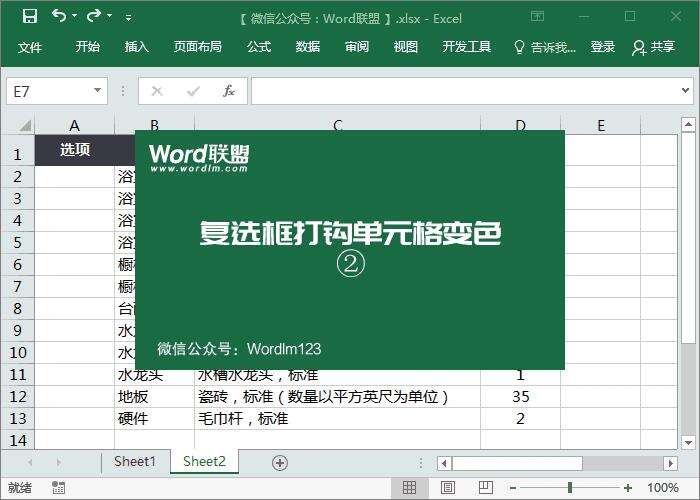Click inside the formula bar input
Screen dimensions: 700x500
click(x=470, y=91)
